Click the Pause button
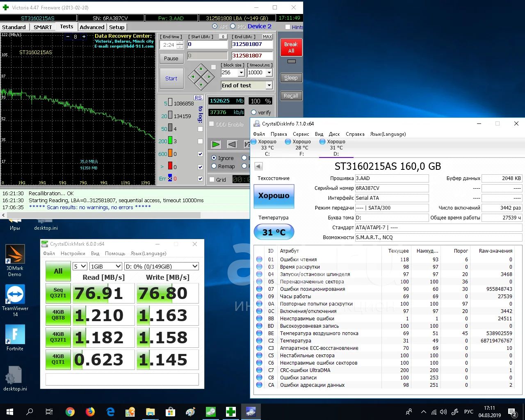525x420 pixels. [171, 58]
